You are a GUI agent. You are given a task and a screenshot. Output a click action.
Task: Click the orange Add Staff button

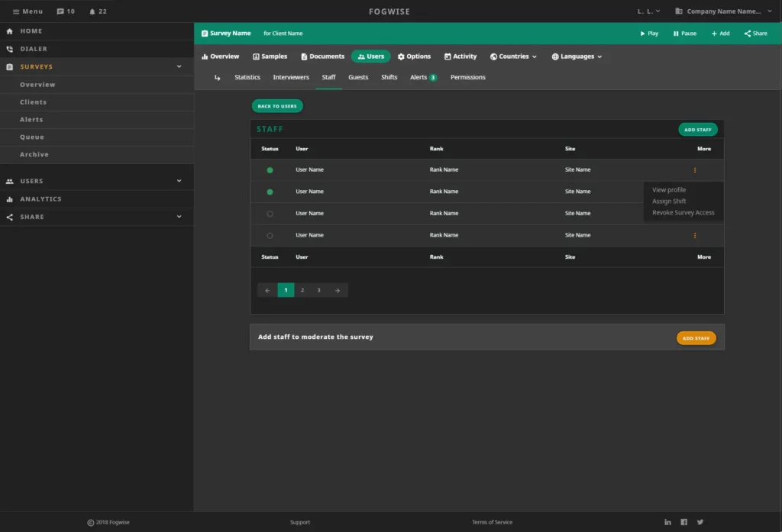point(696,338)
